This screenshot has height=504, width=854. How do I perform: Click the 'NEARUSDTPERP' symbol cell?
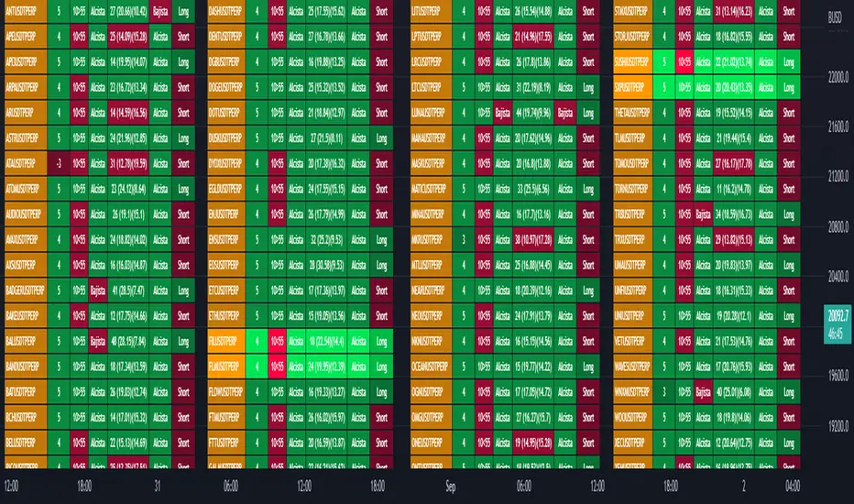[x=431, y=290]
